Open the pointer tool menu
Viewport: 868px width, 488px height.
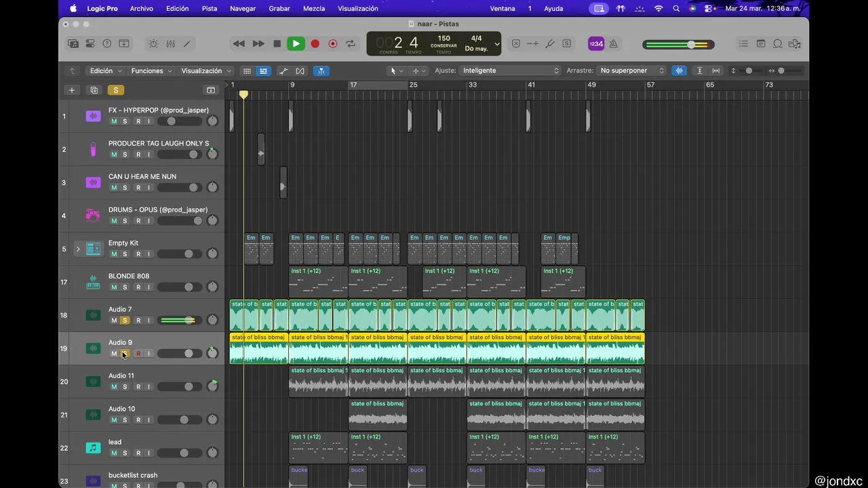(396, 70)
